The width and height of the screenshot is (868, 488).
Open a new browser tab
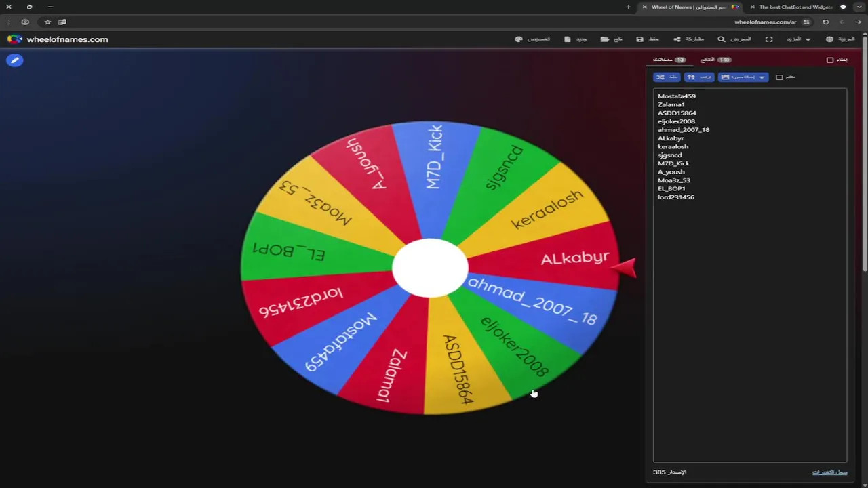click(x=628, y=7)
